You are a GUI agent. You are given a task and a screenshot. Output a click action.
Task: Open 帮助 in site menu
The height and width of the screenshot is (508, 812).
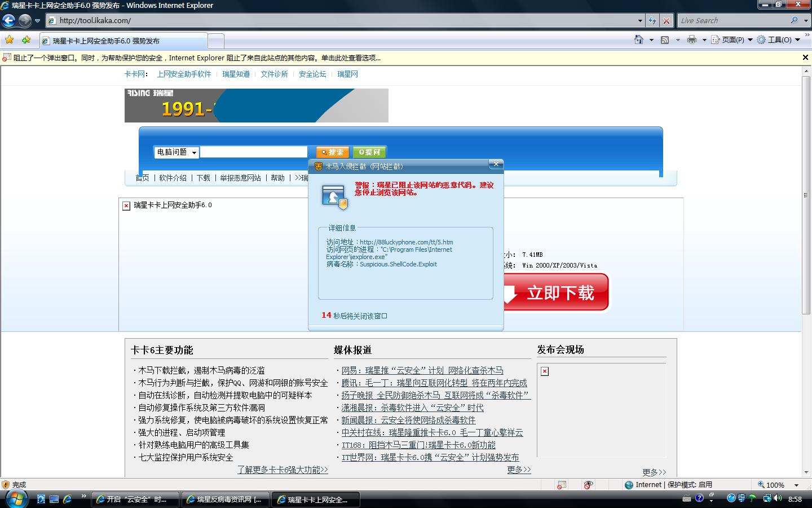tap(278, 178)
